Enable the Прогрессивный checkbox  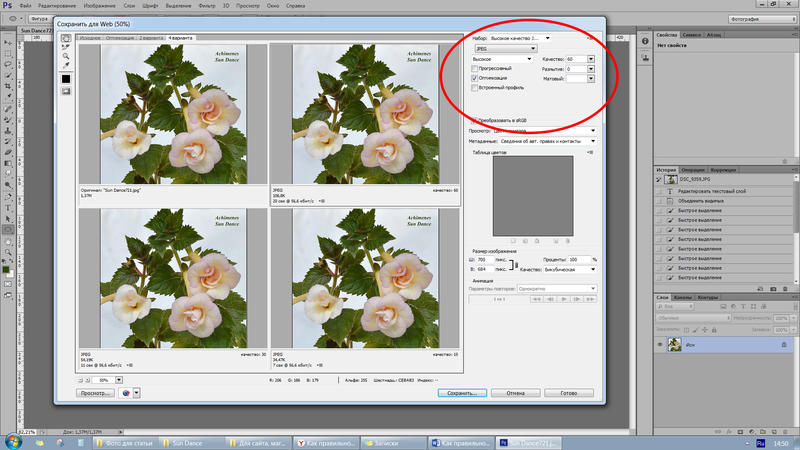pyautogui.click(x=474, y=68)
